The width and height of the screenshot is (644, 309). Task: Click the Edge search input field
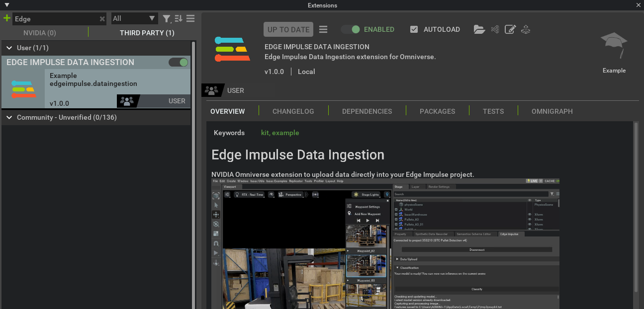coord(55,19)
